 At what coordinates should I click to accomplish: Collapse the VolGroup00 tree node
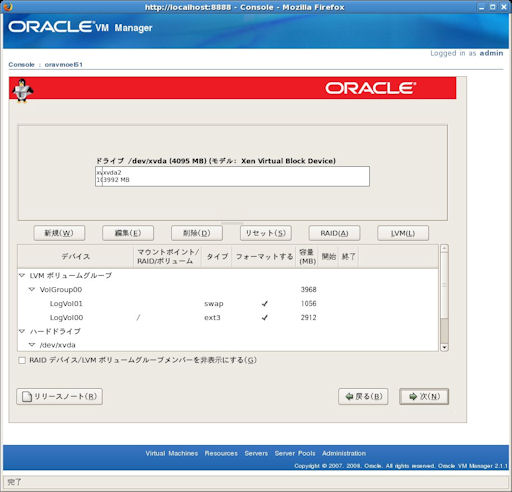pyautogui.click(x=32, y=289)
